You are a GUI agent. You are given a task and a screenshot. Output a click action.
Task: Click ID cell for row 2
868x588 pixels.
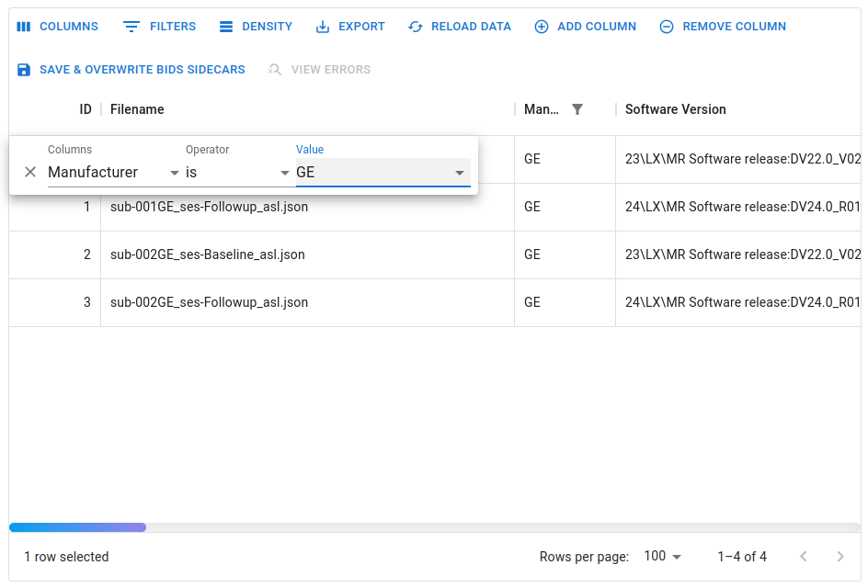pyautogui.click(x=55, y=254)
